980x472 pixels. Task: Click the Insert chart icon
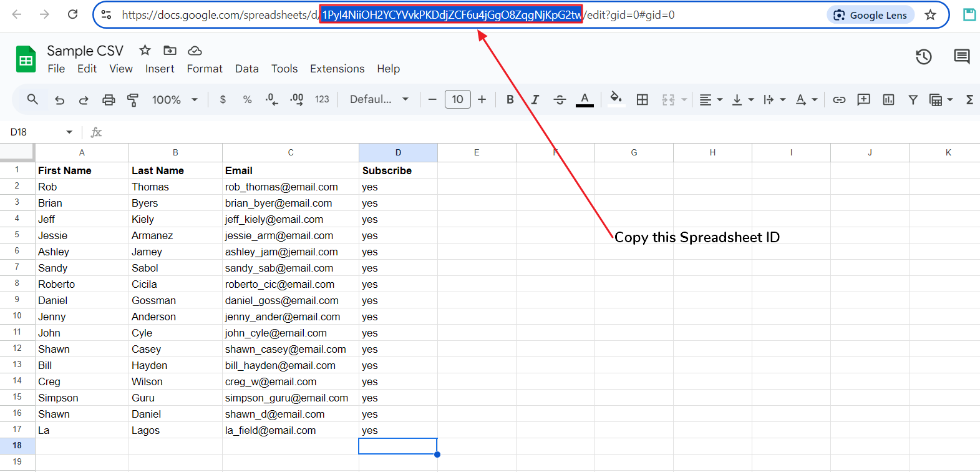coord(888,100)
